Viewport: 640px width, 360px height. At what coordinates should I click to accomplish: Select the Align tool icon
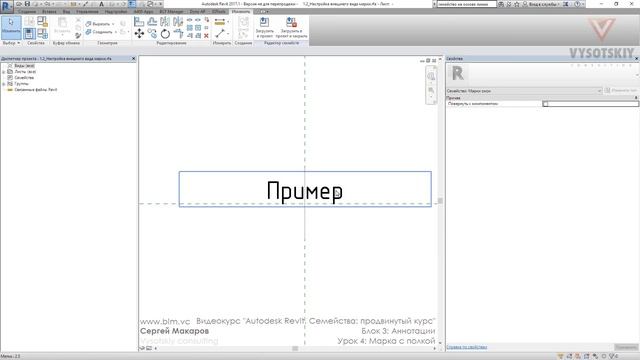point(139,21)
